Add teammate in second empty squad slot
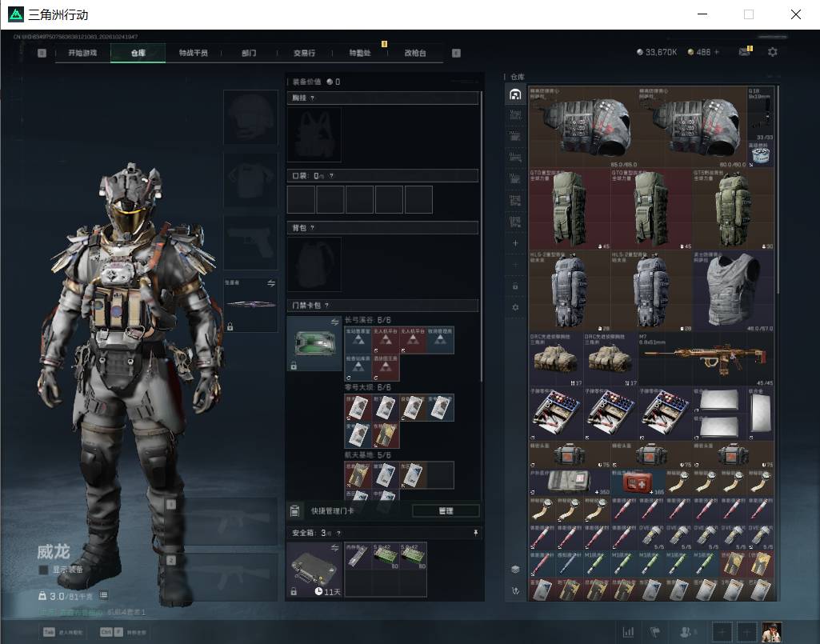The height and width of the screenshot is (644, 820). tap(746, 632)
